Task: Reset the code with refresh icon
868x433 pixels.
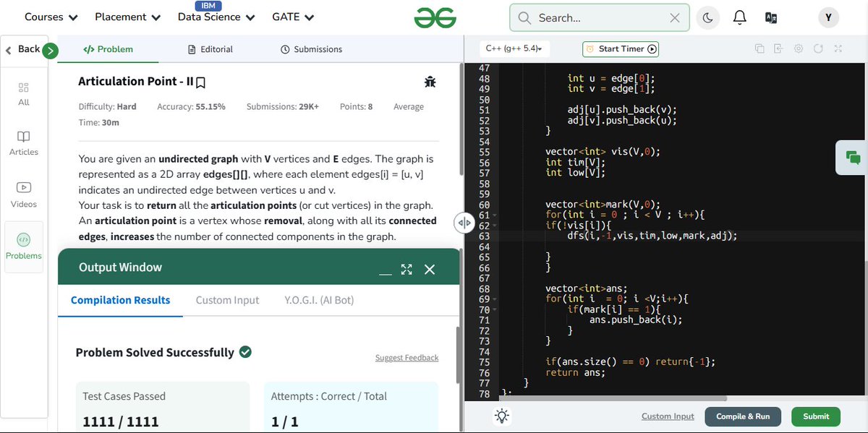Action: 818,48
